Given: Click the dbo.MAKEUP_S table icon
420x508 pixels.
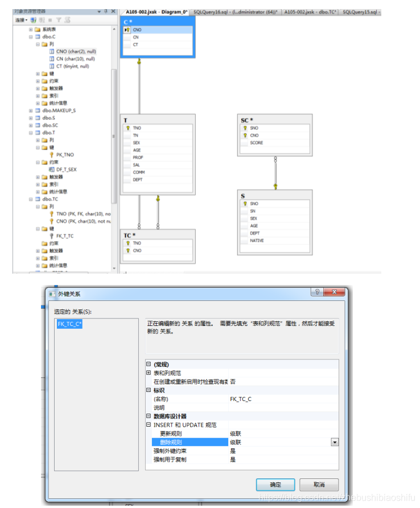Looking at the screenshot, I should point(38,110).
